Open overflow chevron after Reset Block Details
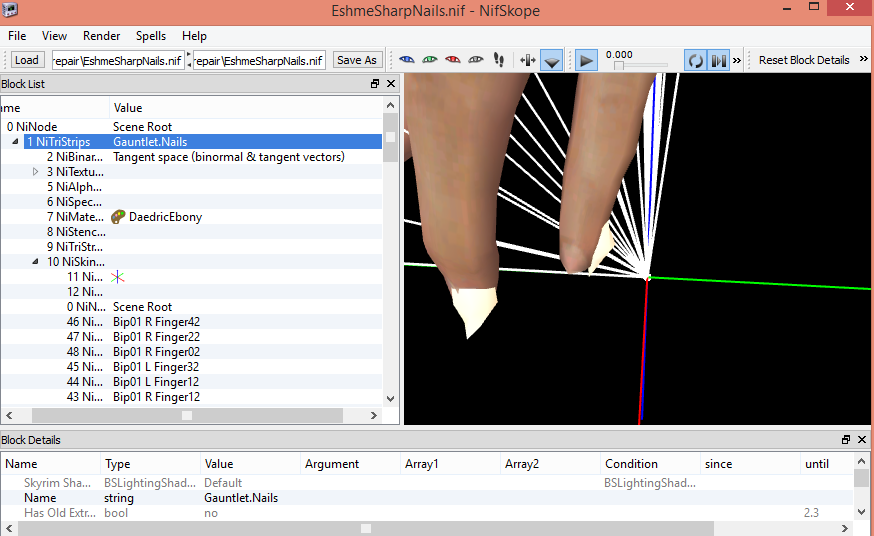 coord(863,59)
